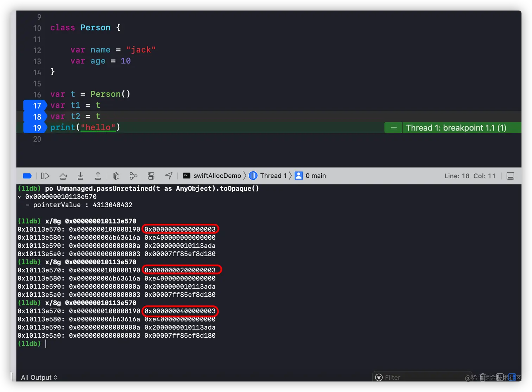Toggle the breakpoint on line 19
The height and width of the screenshot is (392, 532).
(35, 127)
